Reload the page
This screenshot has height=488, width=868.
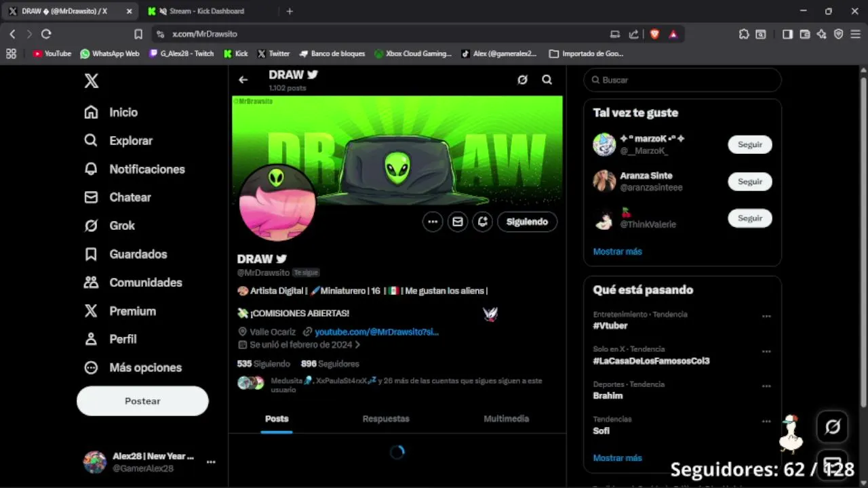[46, 34]
